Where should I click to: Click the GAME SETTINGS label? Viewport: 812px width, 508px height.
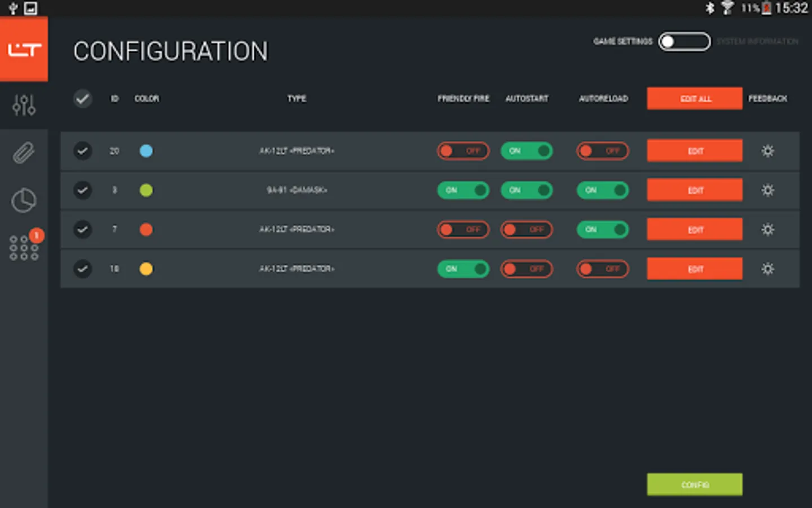point(623,42)
